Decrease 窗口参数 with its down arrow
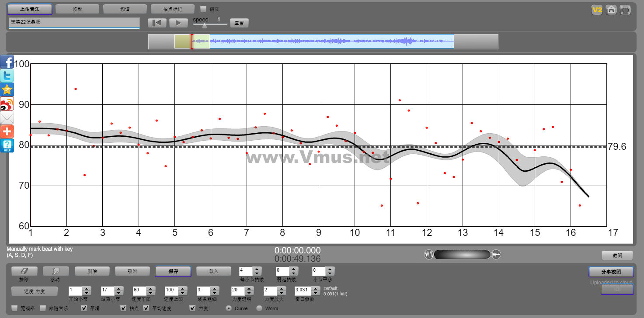Viewport: 644px width, 318px height. click(x=317, y=293)
